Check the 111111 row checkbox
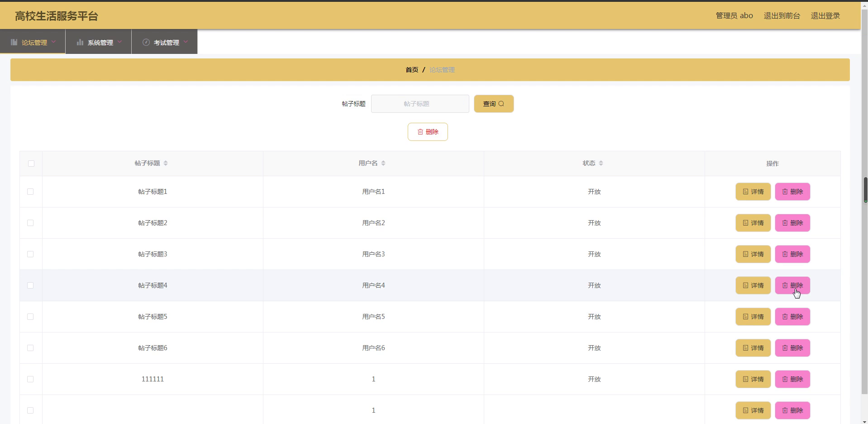This screenshot has width=868, height=424. pos(30,379)
